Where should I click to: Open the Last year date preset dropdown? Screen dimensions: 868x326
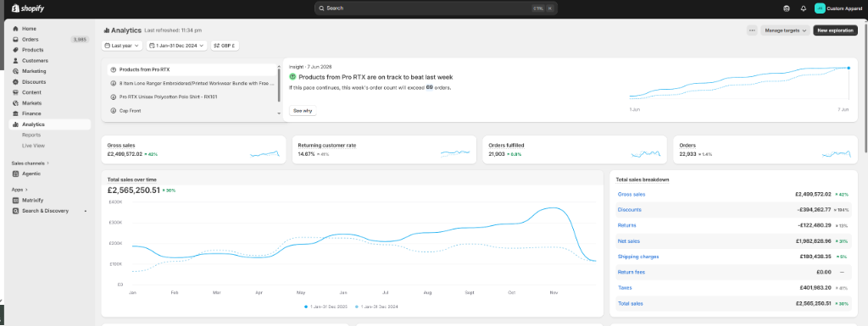point(122,46)
